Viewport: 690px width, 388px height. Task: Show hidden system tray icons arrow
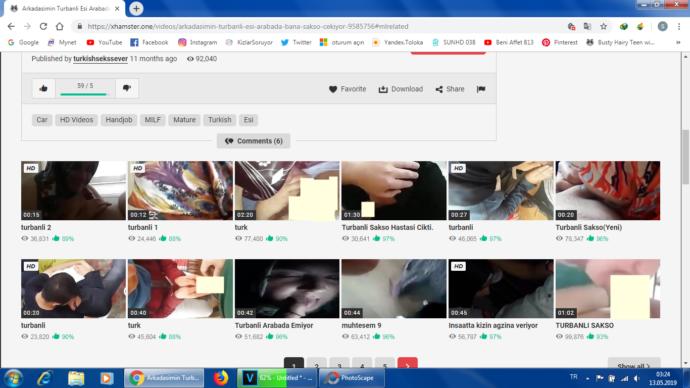coord(587,378)
